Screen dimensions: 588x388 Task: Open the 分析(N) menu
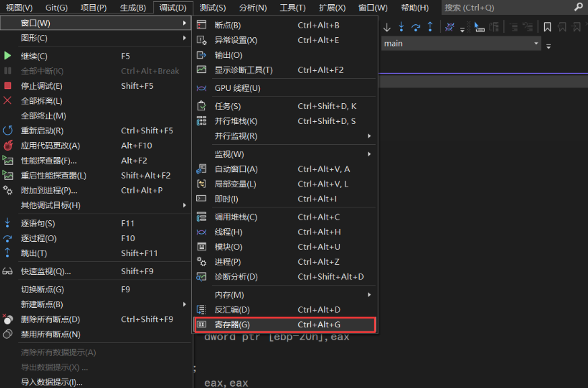pyautogui.click(x=253, y=7)
